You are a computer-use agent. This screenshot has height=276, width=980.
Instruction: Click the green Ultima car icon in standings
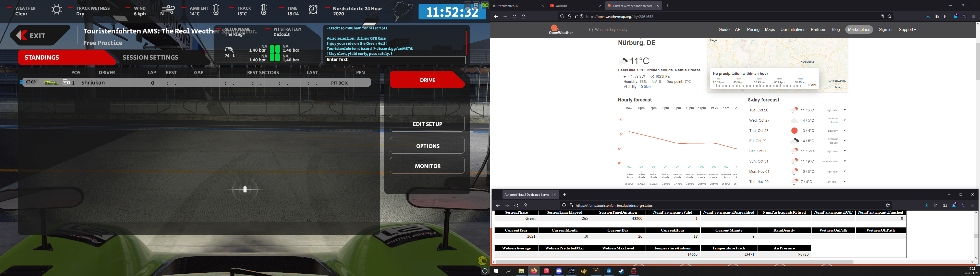[51, 82]
